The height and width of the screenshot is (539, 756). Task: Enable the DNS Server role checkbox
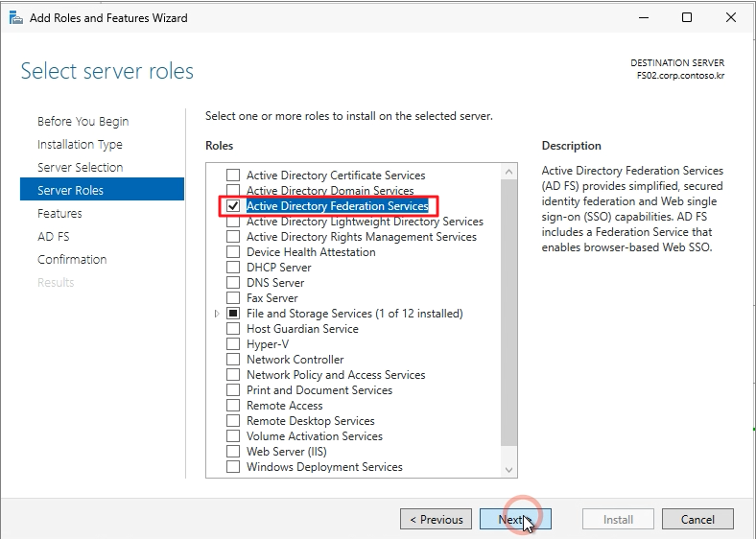tap(233, 283)
